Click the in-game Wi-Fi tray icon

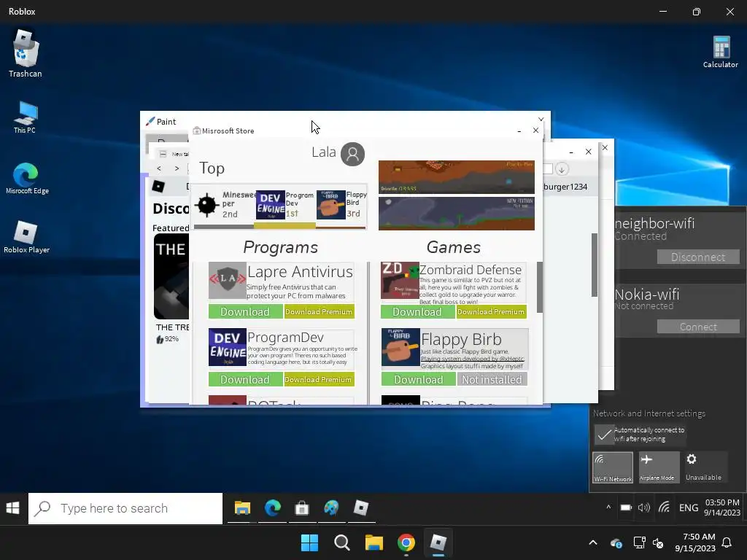pyautogui.click(x=664, y=507)
